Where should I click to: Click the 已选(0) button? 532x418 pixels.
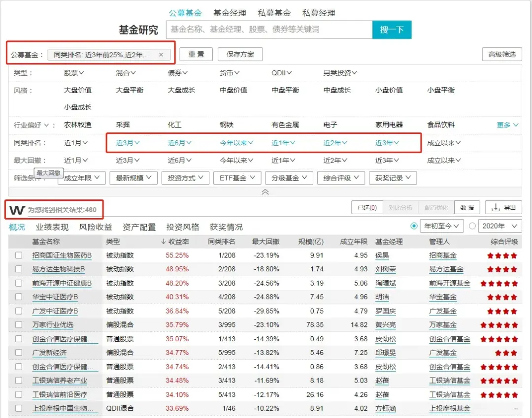pyautogui.click(x=367, y=207)
